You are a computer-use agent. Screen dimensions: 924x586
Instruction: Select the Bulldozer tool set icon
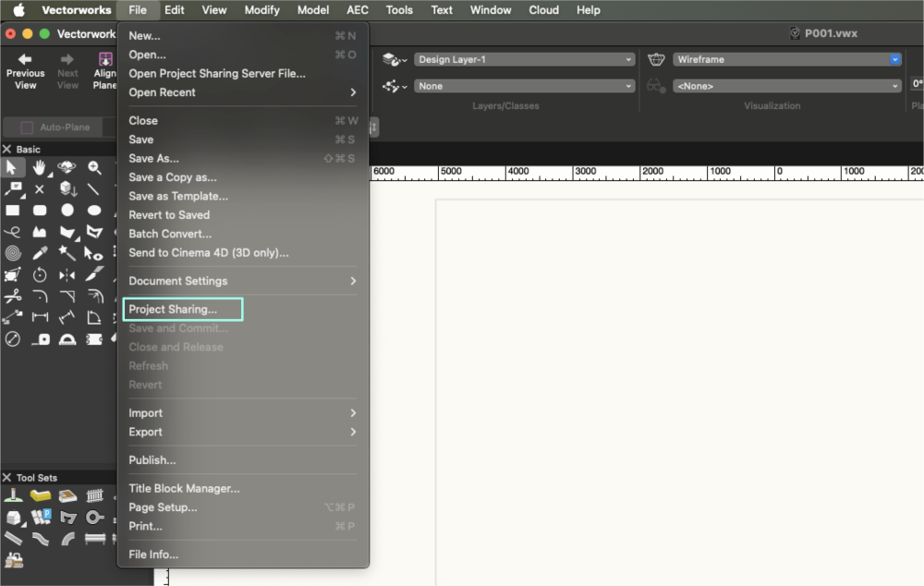[13, 559]
